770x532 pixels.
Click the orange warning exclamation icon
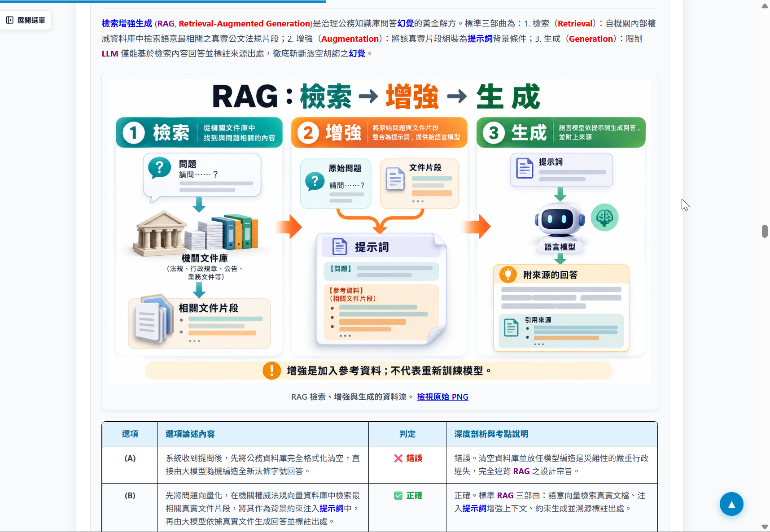pos(271,371)
